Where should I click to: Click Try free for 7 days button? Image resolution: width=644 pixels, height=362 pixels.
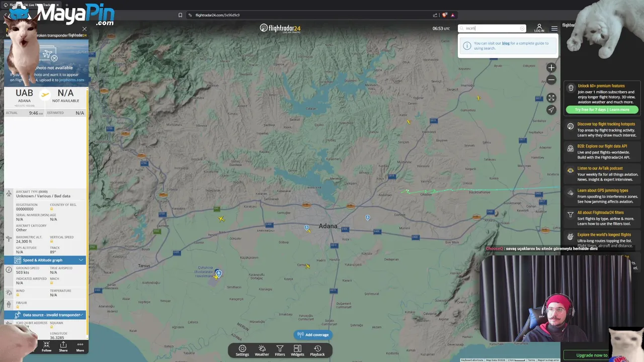coord(602,110)
